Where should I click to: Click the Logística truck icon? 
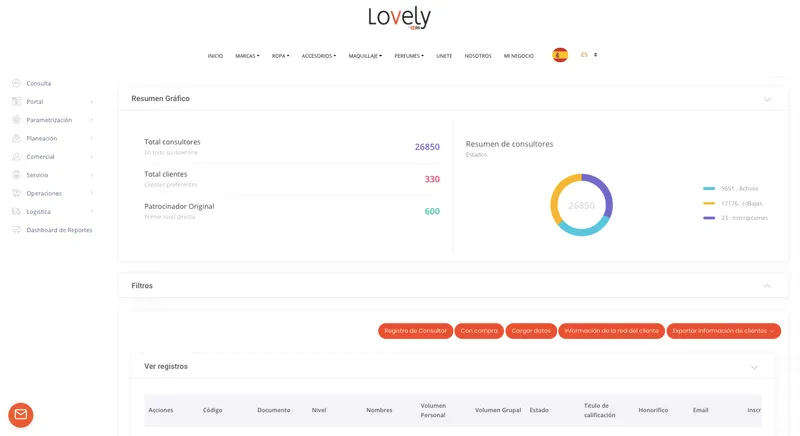[16, 212]
